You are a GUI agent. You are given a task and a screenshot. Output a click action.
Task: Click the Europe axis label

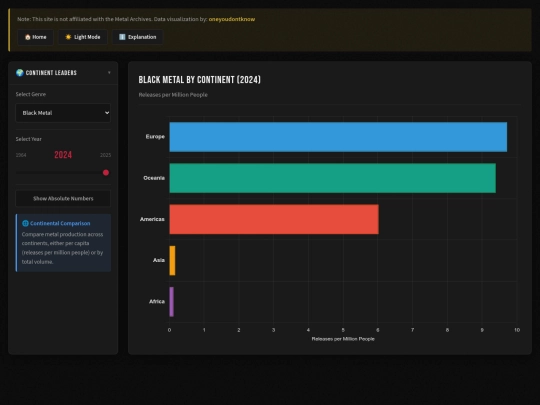155,137
